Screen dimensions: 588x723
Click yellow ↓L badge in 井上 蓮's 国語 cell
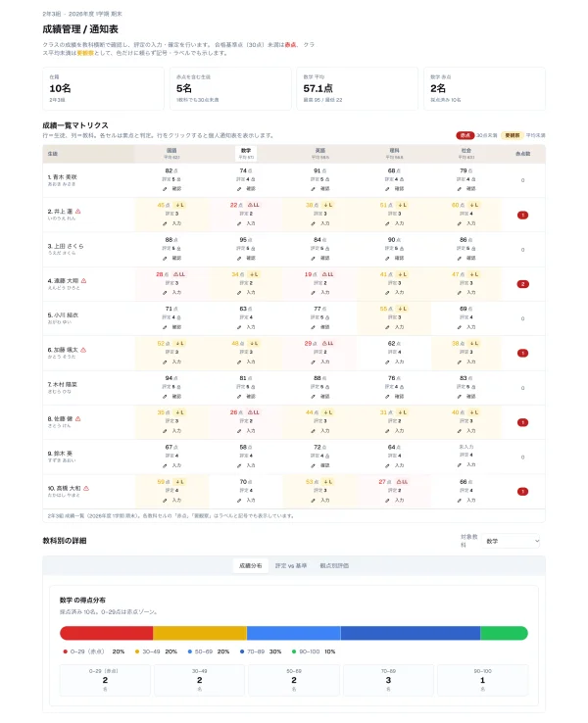(180, 205)
